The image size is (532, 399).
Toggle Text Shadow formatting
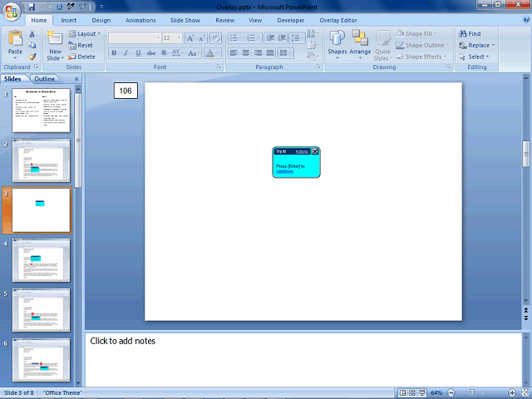click(x=164, y=53)
